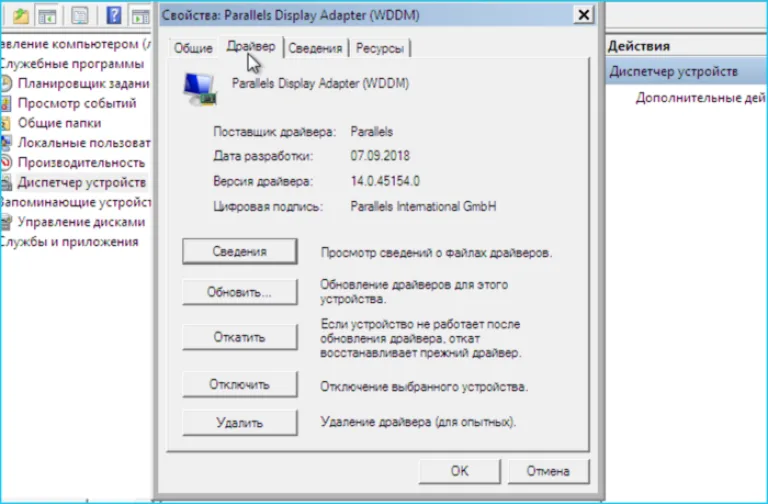Click the Обновить... driver button
Screen dimensions: 768x504
[x=240, y=292]
